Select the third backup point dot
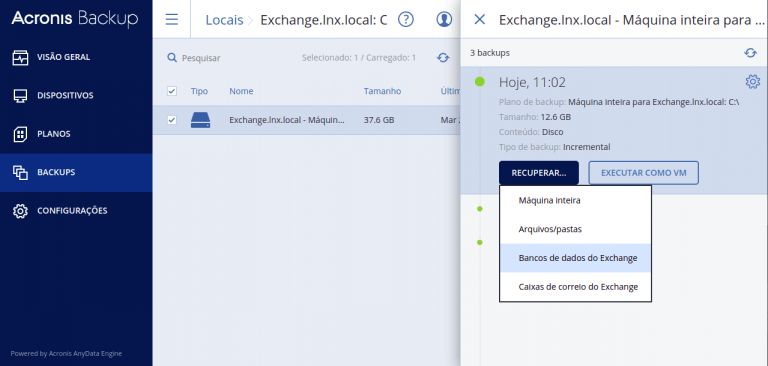Viewport: 768px width, 366px height. (x=480, y=243)
